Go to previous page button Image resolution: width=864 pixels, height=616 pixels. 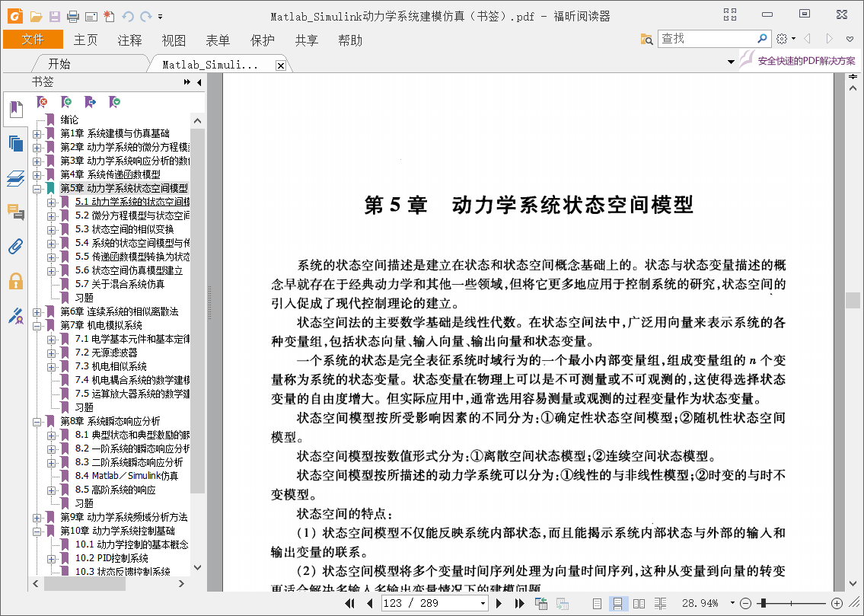point(370,603)
